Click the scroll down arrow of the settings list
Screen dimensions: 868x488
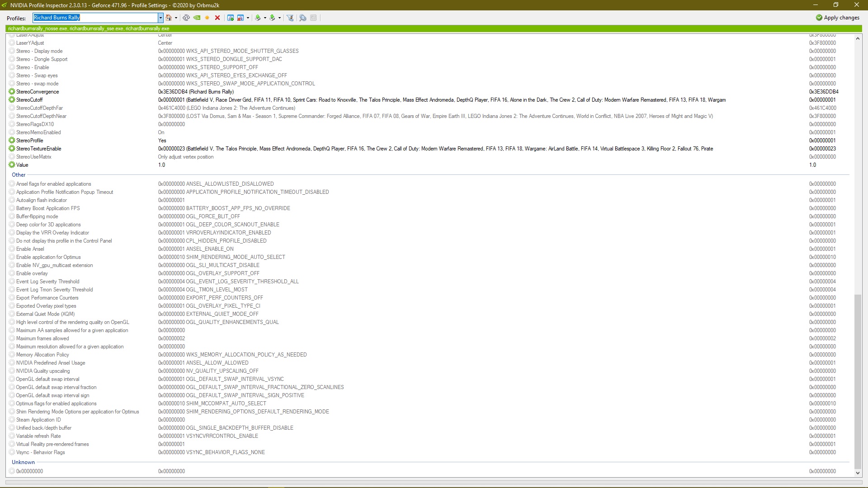(x=858, y=473)
